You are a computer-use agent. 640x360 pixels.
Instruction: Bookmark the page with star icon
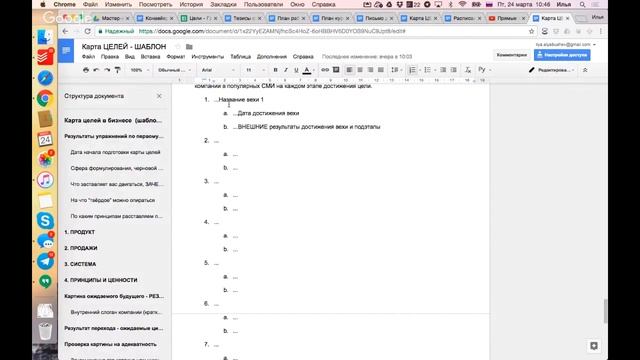point(531,31)
